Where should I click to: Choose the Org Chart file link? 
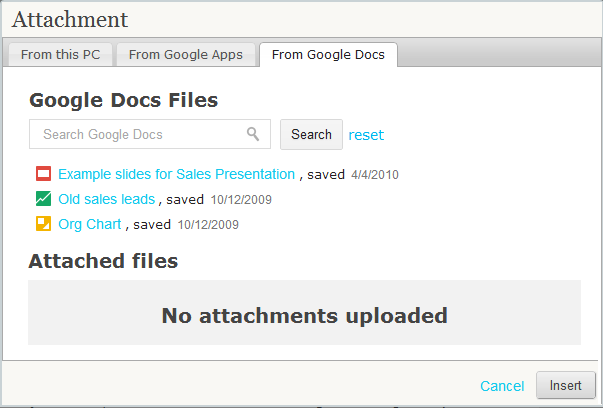coord(90,224)
